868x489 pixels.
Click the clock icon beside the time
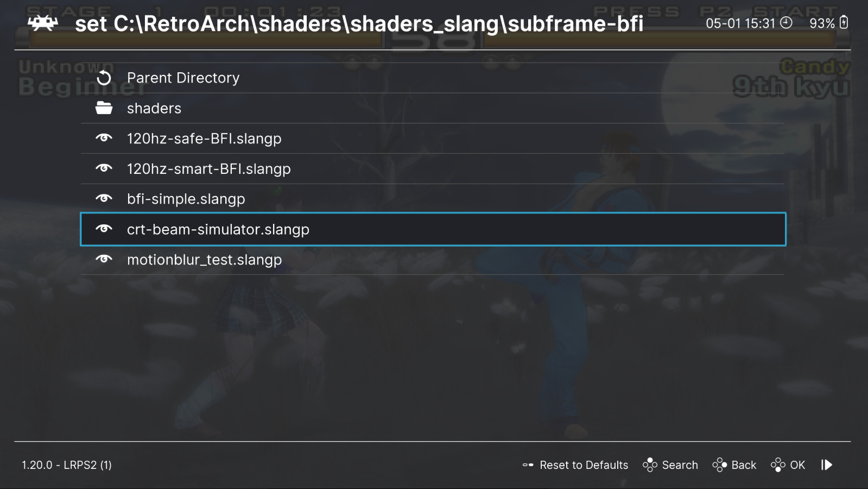click(786, 23)
